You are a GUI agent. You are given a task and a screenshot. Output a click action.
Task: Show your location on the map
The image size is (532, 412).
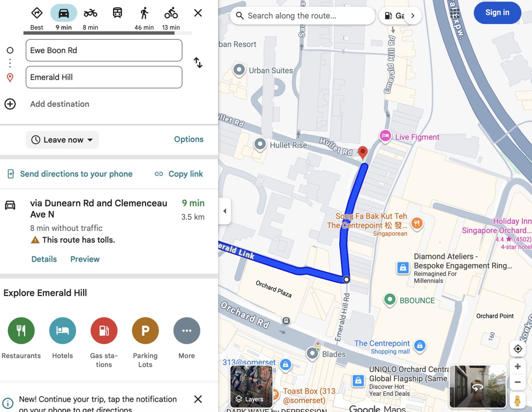click(518, 349)
